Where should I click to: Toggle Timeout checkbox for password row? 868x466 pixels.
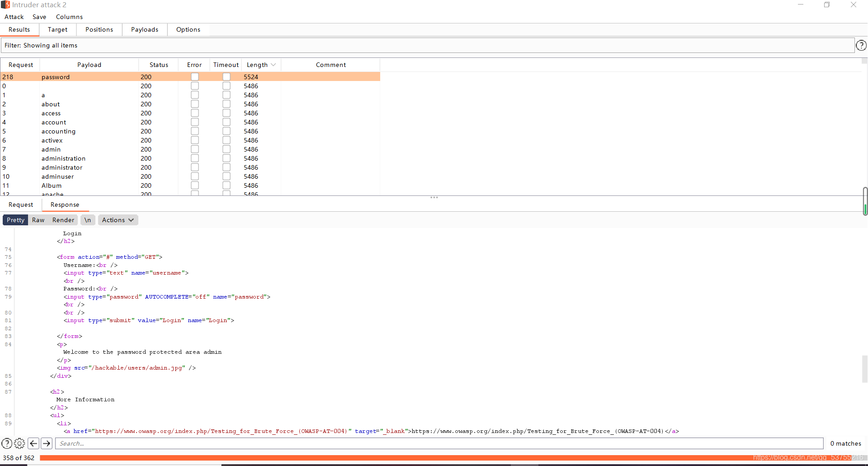click(x=226, y=77)
